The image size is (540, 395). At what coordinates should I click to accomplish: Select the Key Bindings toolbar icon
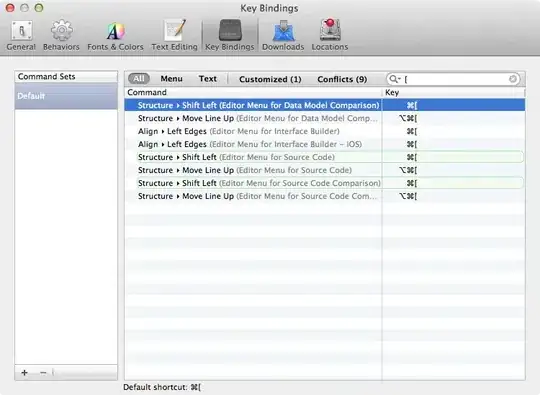click(x=230, y=35)
